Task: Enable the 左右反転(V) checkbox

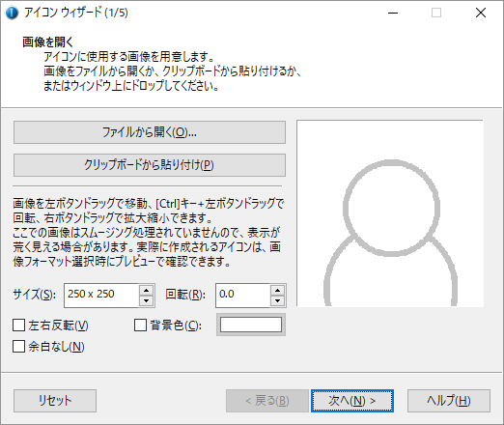Action: coord(19,326)
